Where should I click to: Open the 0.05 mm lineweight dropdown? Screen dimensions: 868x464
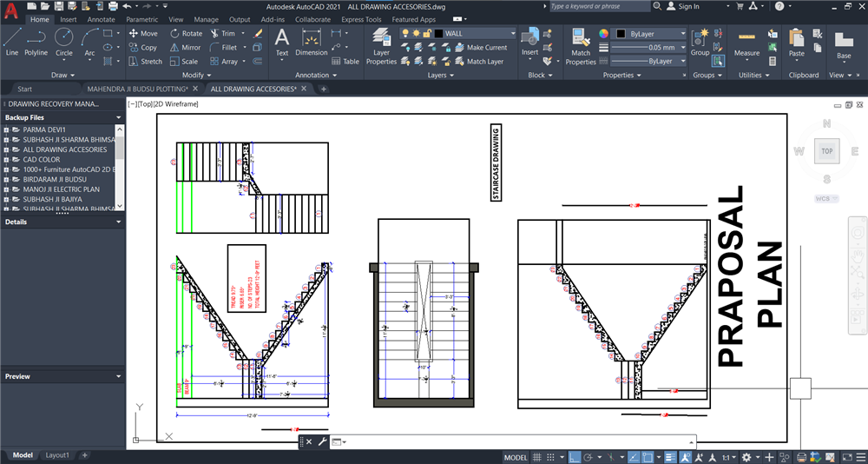click(683, 48)
